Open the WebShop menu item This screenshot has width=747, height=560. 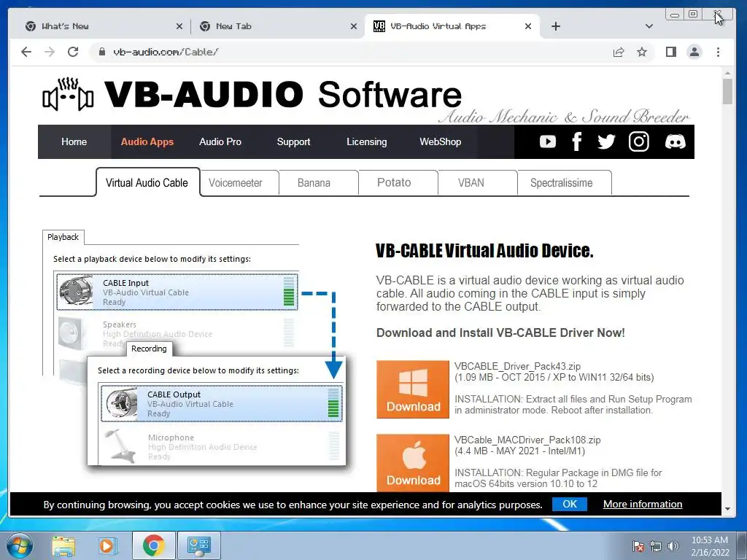click(x=440, y=141)
